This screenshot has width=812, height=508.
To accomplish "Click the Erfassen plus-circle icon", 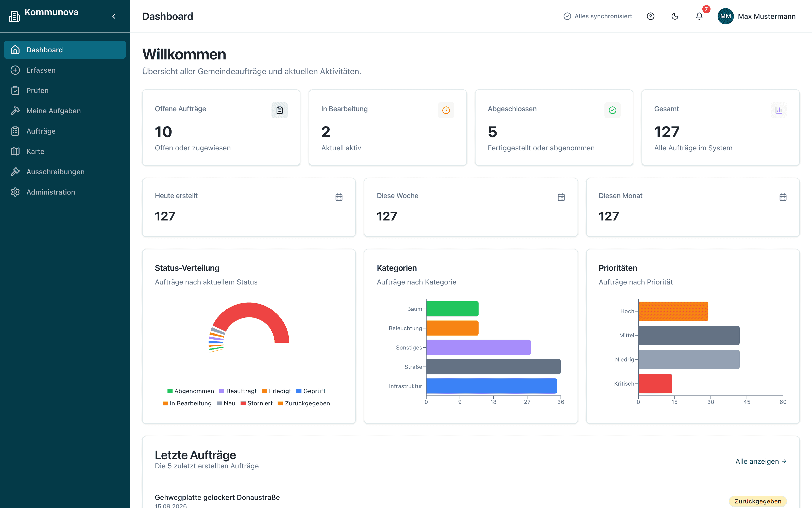I will click(x=15, y=70).
